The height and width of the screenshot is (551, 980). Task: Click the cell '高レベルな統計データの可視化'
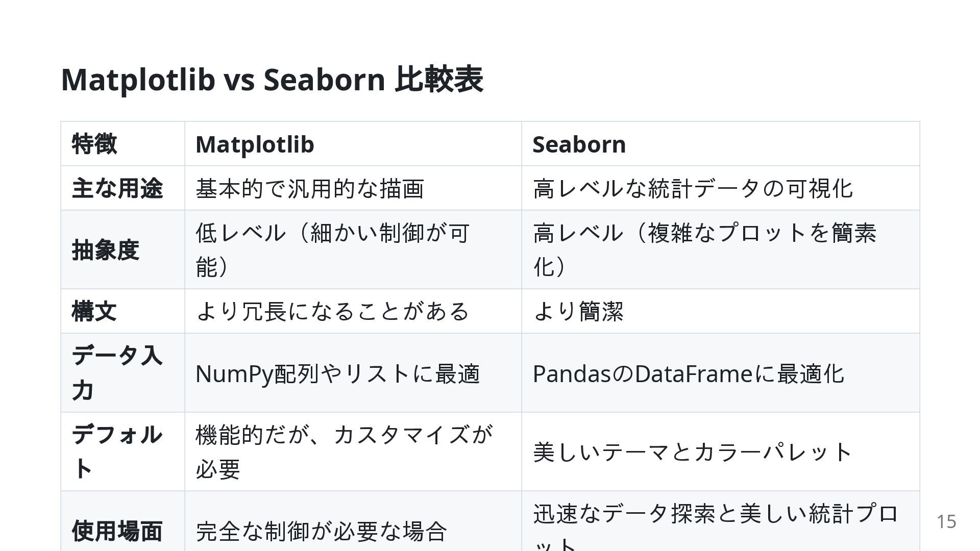click(x=692, y=188)
